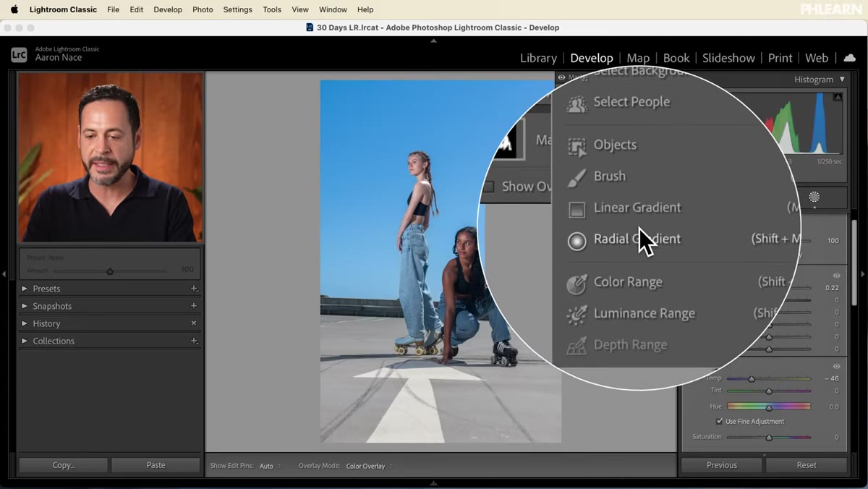Toggle eye icon above 0.22 slider group
This screenshot has height=489, width=868.
(x=837, y=276)
